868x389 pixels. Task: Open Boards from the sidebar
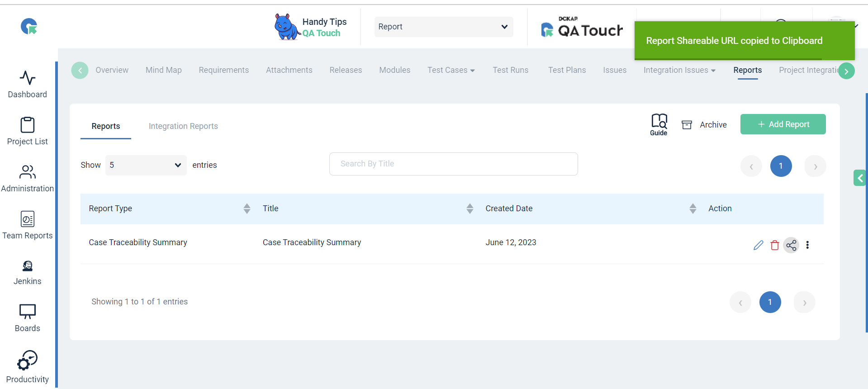click(28, 318)
